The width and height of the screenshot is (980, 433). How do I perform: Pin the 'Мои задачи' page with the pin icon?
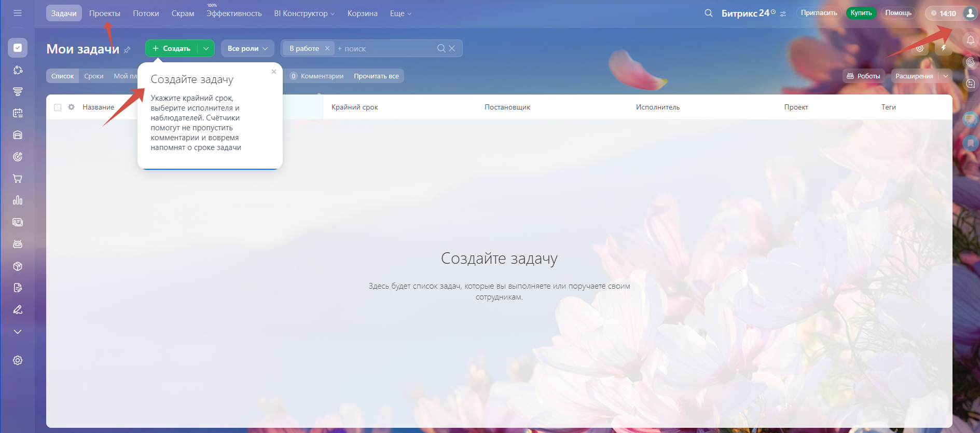coord(127,50)
